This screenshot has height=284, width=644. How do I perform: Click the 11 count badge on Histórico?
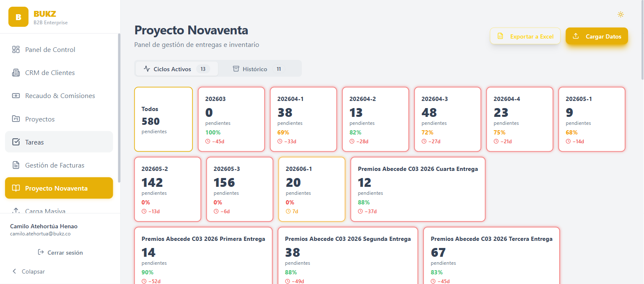pyautogui.click(x=279, y=69)
